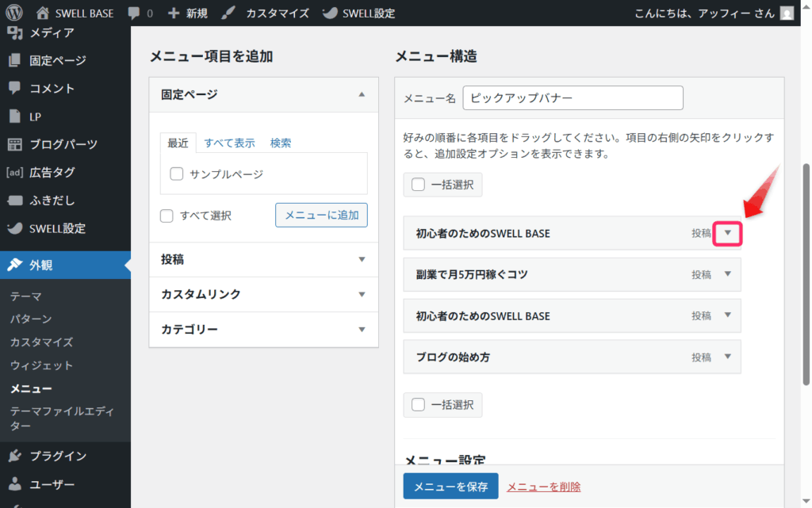
Task: Click the comments bubble icon in admin bar
Action: pyautogui.click(x=133, y=13)
